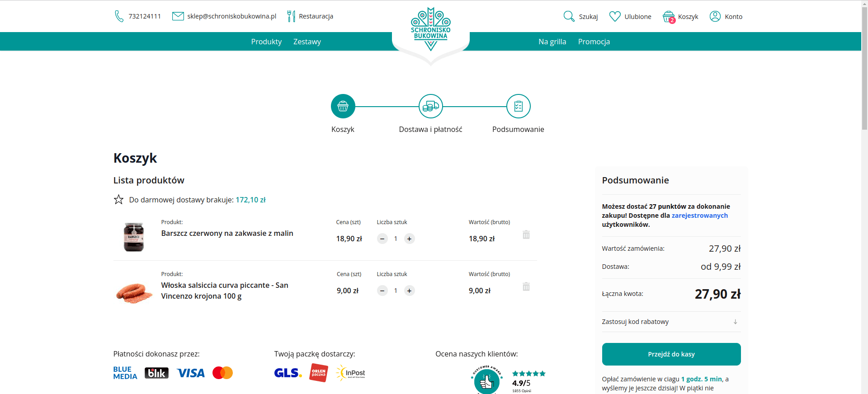Screen dimensions: 868x394
Task: Increase Barszcz czerwony quantity with plus
Action: coord(409,239)
